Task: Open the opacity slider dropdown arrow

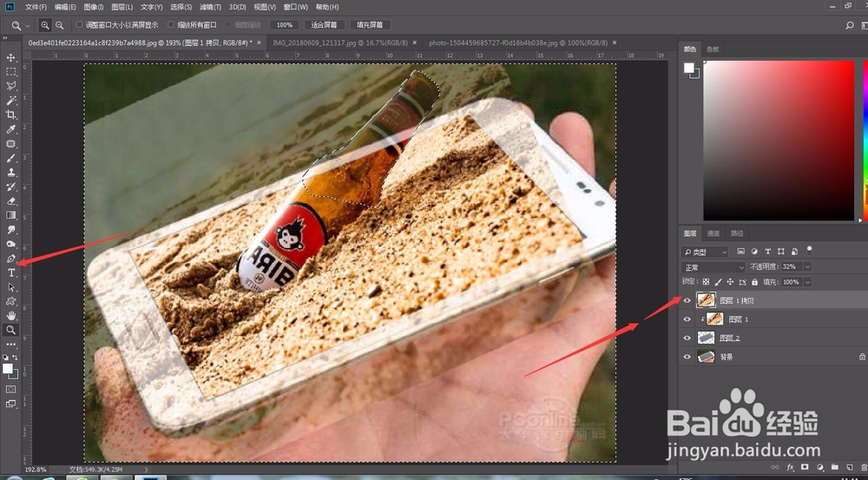Action: tap(807, 266)
